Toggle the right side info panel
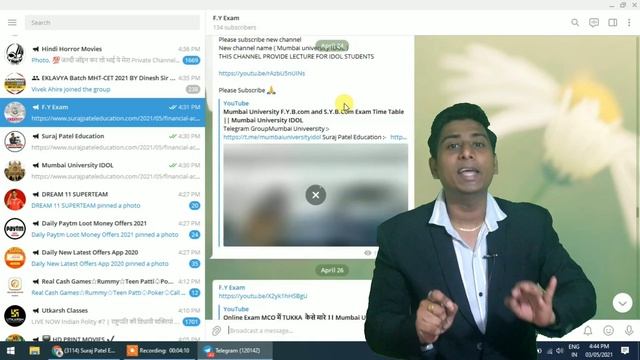Viewport: 640px width, 360px height. pyautogui.click(x=613, y=22)
